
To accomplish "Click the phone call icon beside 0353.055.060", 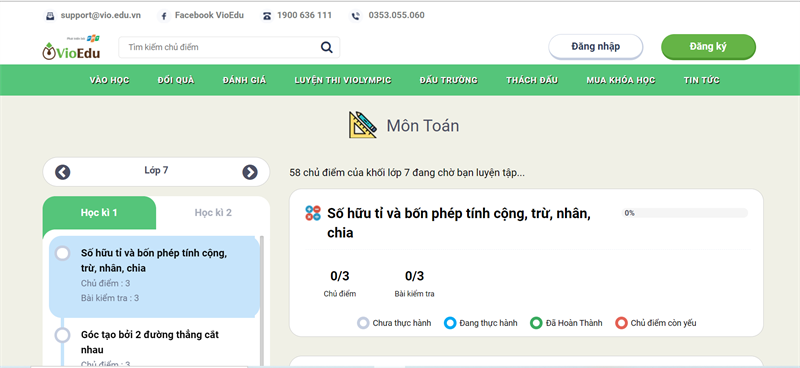I will pos(356,16).
